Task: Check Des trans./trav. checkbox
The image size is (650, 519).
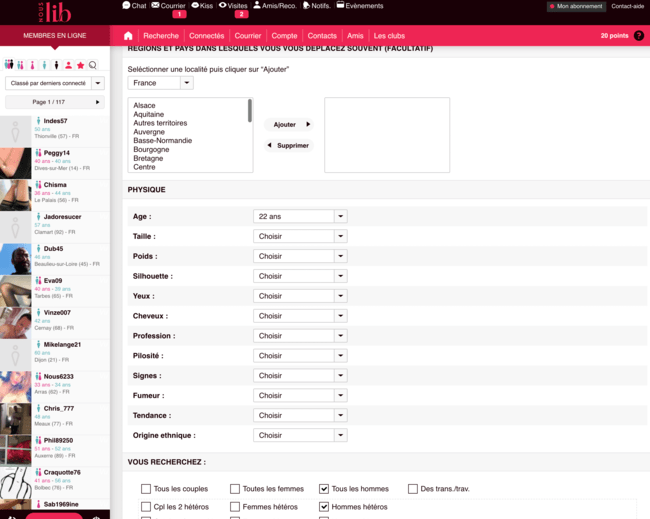Action: tap(413, 489)
